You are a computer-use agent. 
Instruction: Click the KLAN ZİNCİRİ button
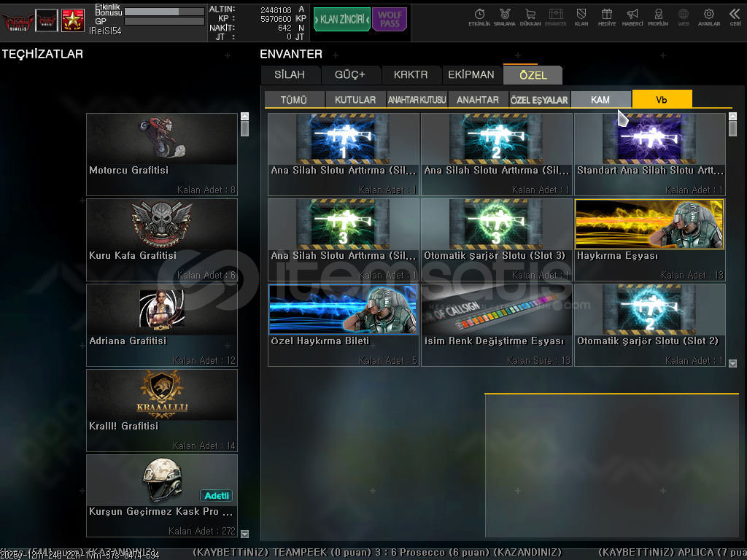[341, 20]
